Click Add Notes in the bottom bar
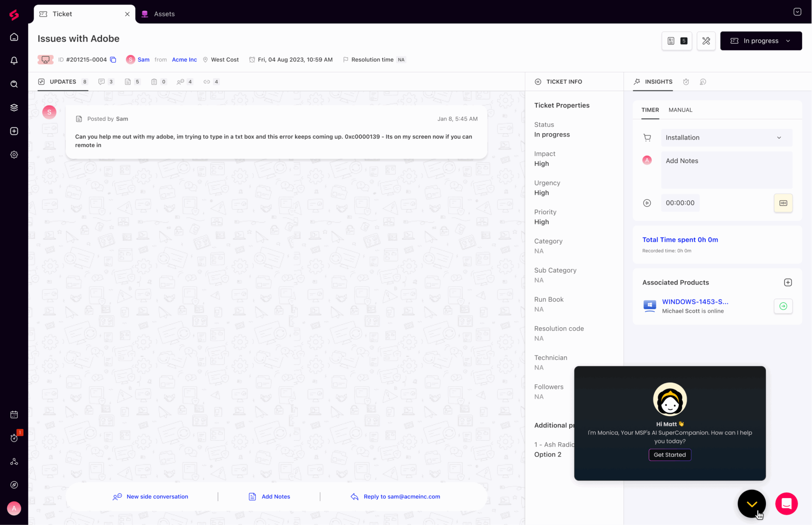 click(270, 496)
